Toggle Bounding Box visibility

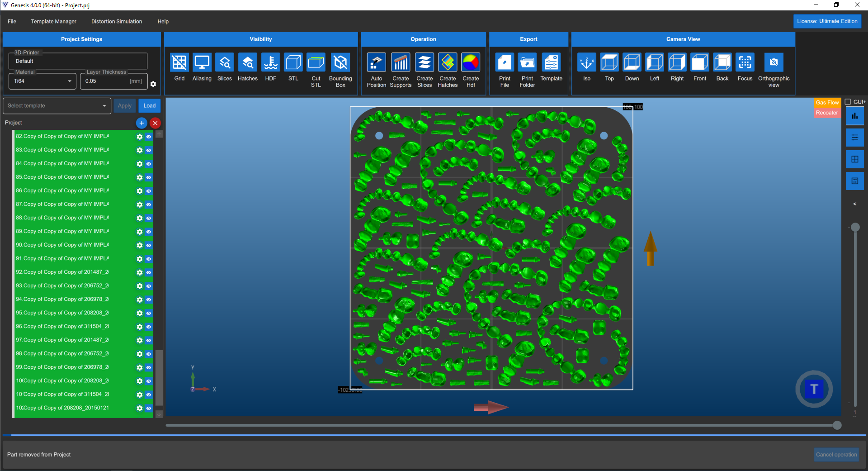pos(340,62)
